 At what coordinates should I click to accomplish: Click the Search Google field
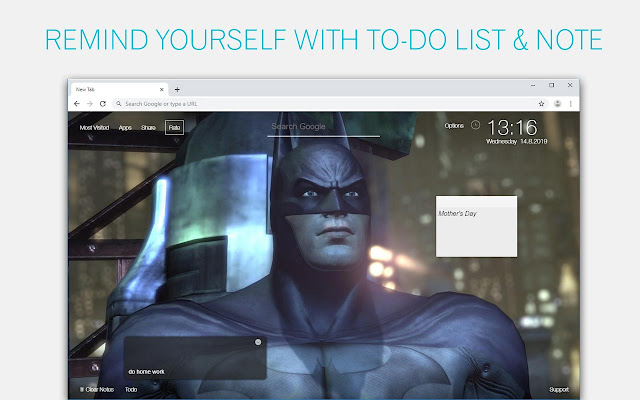coord(323,127)
